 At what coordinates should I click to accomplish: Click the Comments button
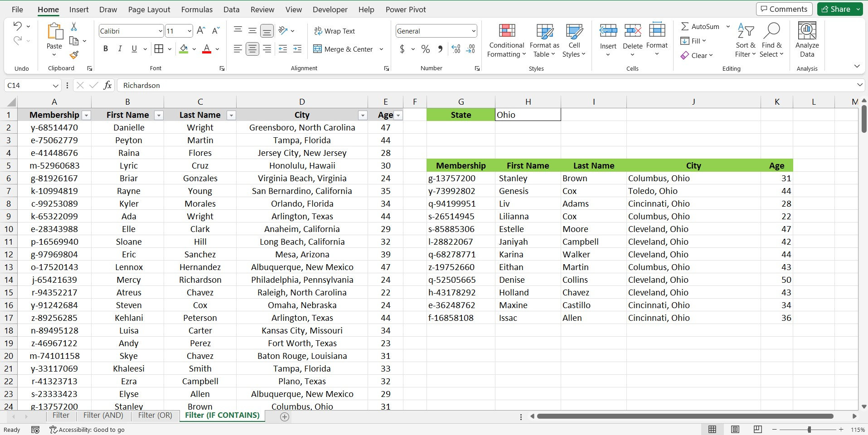tap(784, 9)
